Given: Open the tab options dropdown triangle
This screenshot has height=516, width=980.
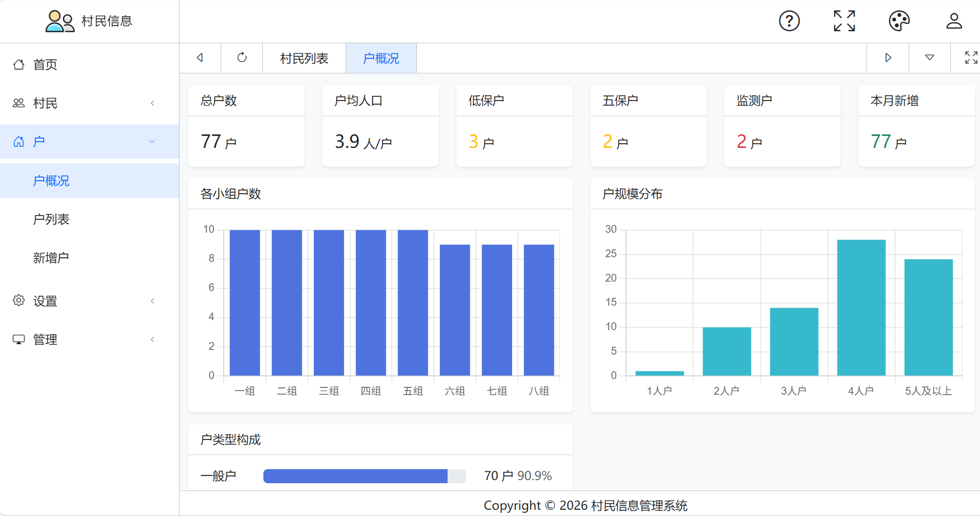Looking at the screenshot, I should [930, 58].
